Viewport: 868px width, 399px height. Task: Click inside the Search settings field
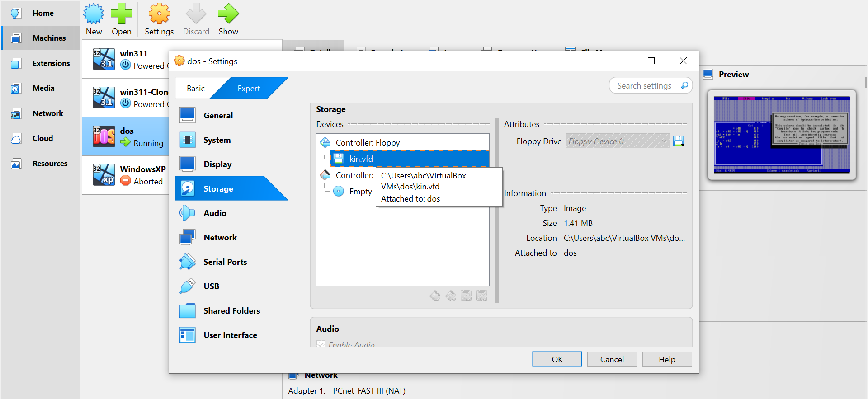coord(643,86)
